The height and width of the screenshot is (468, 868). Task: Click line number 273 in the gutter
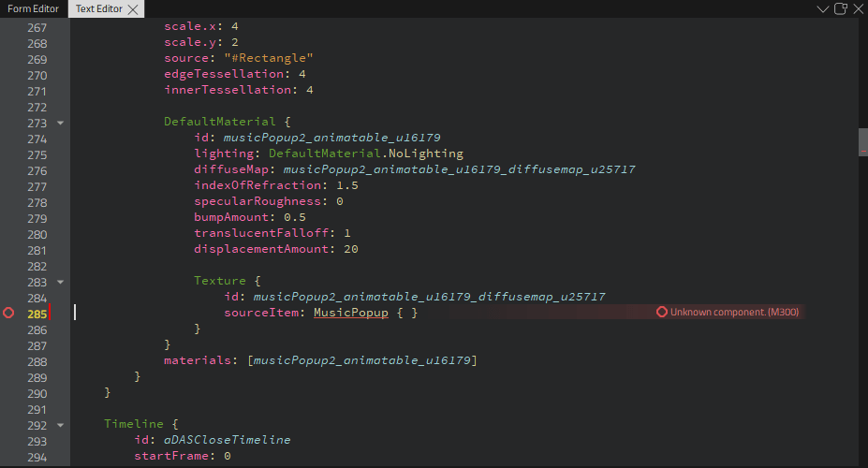[x=37, y=123]
